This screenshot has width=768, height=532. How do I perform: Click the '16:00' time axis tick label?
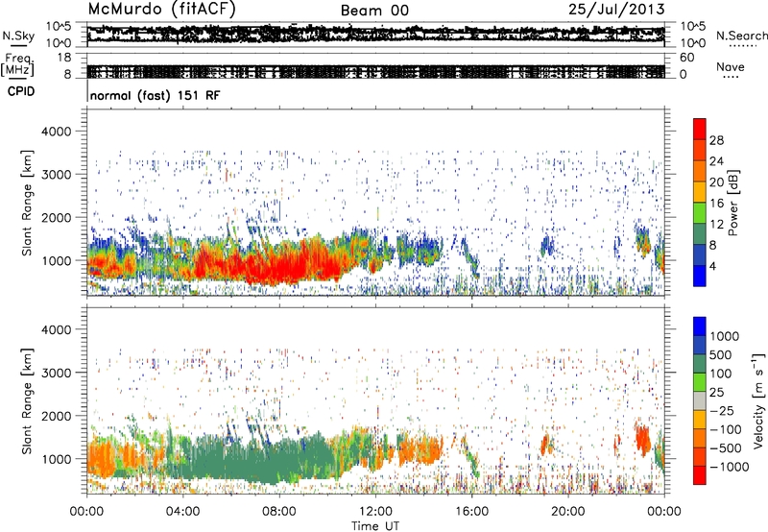point(471,512)
